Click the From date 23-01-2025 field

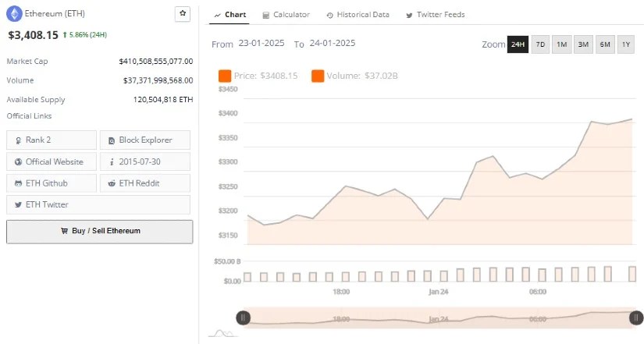262,44
